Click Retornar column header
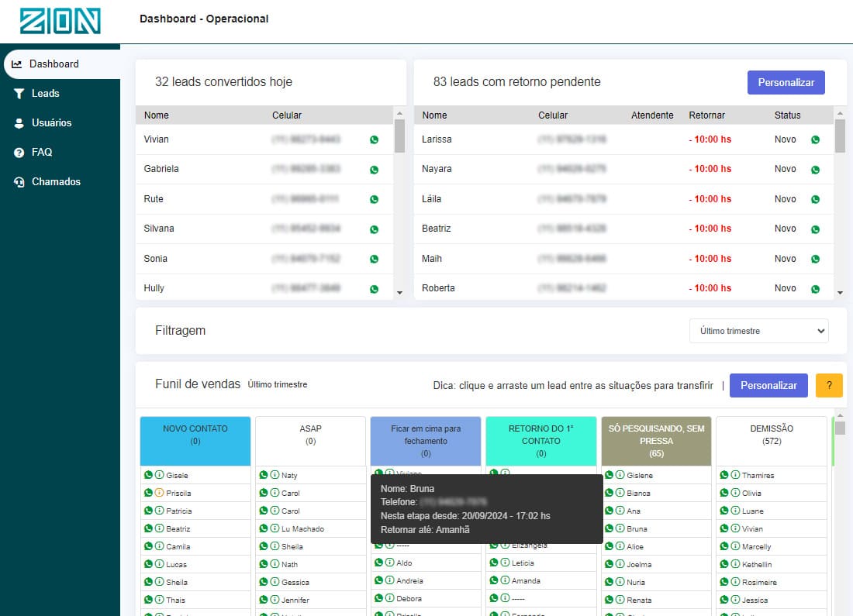Screen dimensions: 853x616 [x=706, y=115]
